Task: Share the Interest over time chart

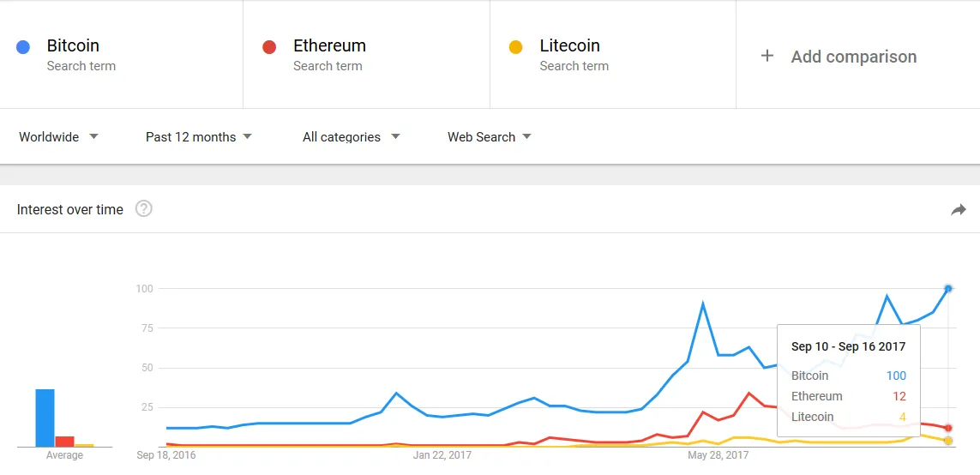Action: [x=958, y=210]
